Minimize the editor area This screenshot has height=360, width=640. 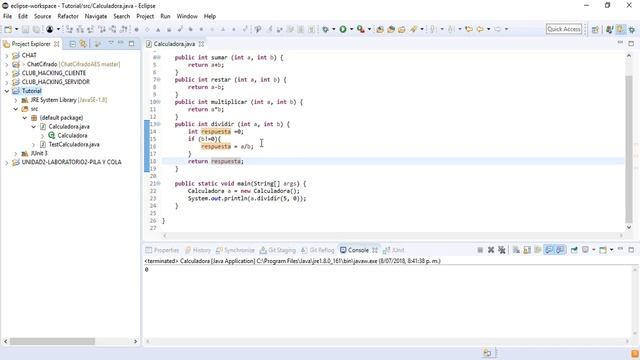pyautogui.click(x=620, y=43)
